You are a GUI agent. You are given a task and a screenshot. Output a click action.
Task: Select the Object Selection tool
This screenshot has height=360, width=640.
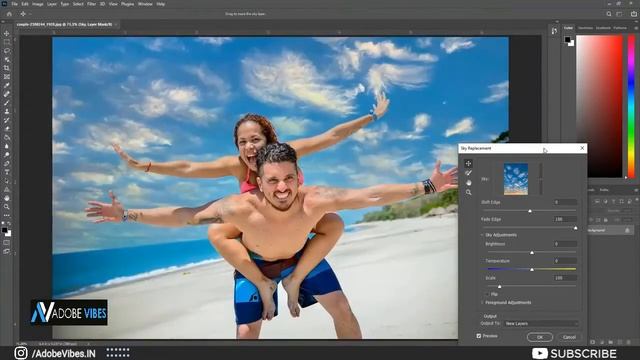click(x=7, y=59)
